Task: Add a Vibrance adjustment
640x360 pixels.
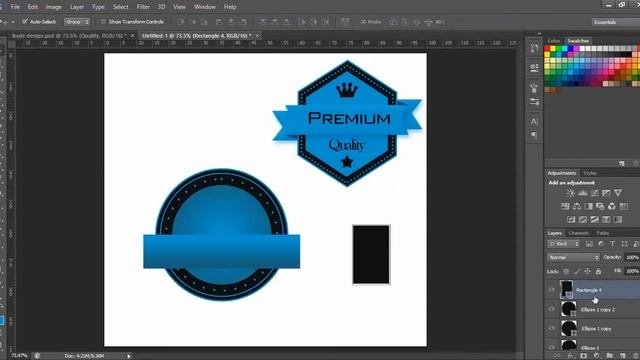Action: 618,193
